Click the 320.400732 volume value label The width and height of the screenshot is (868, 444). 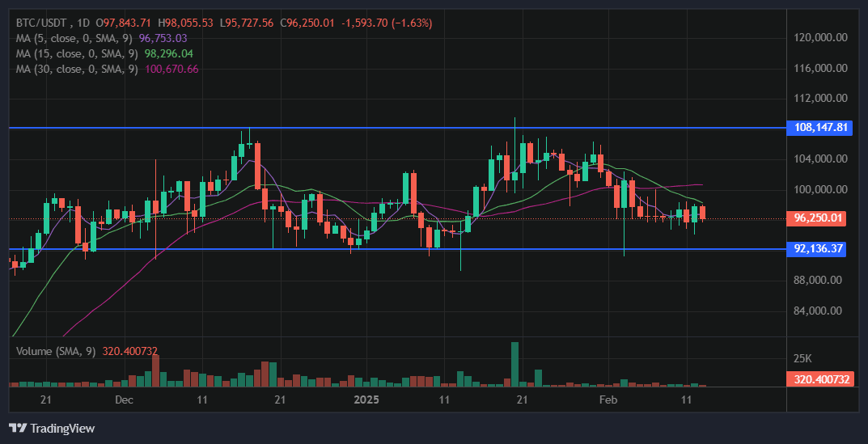pos(819,378)
